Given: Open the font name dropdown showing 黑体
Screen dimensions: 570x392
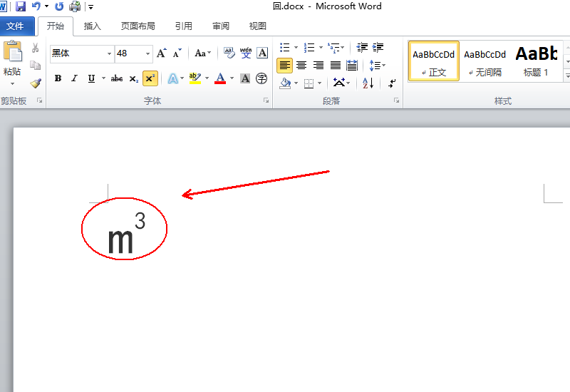Looking at the screenshot, I should coord(109,53).
